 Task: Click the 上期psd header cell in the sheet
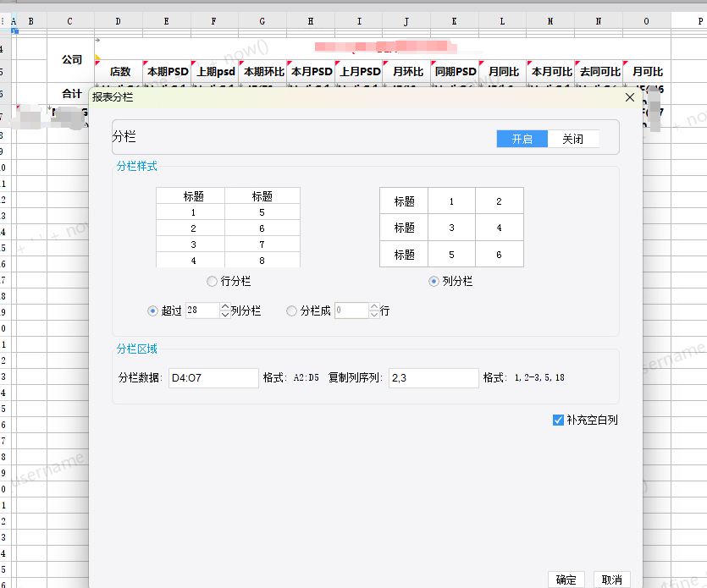tap(215, 71)
